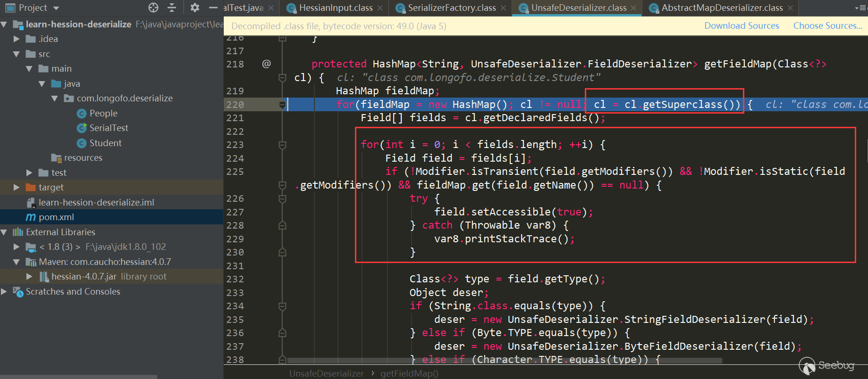Click the Download Sources link
Screen dimensions: 868x379
click(x=742, y=26)
